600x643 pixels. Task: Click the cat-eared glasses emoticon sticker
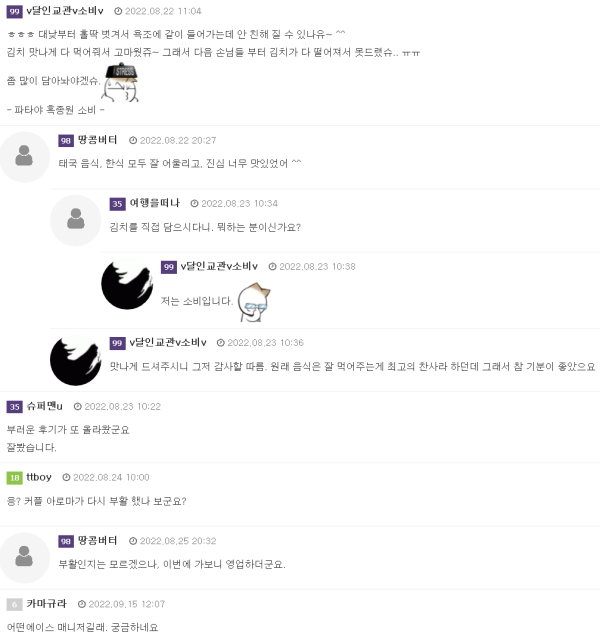(x=254, y=302)
